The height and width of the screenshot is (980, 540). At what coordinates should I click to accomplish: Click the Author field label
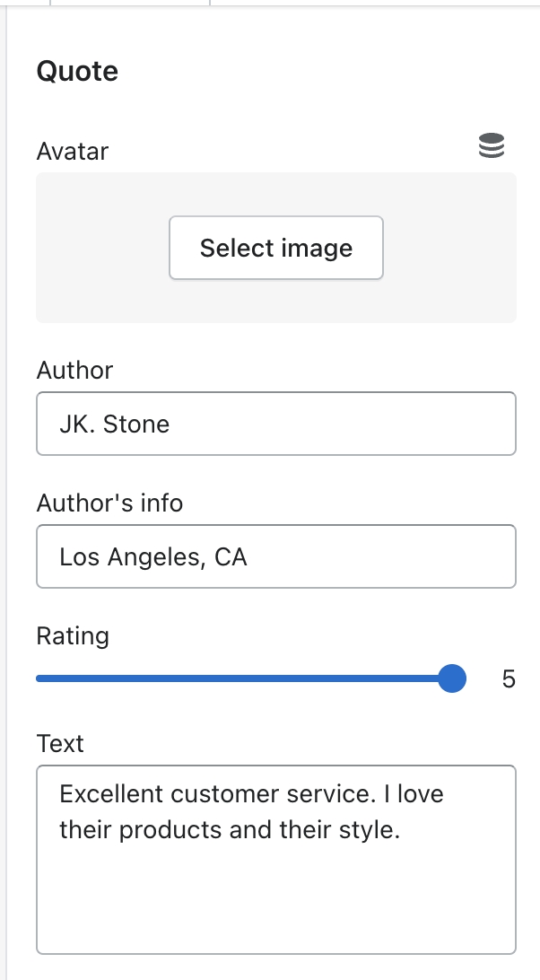tap(74, 370)
